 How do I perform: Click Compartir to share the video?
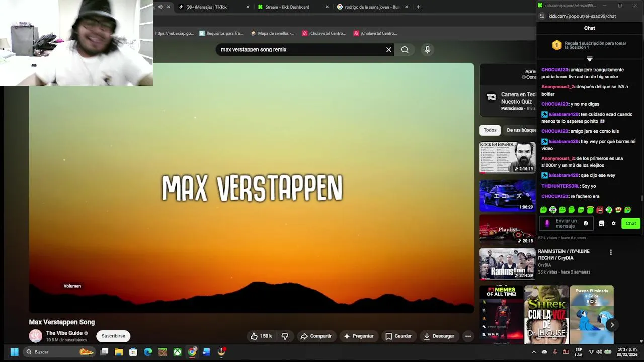[x=315, y=336]
